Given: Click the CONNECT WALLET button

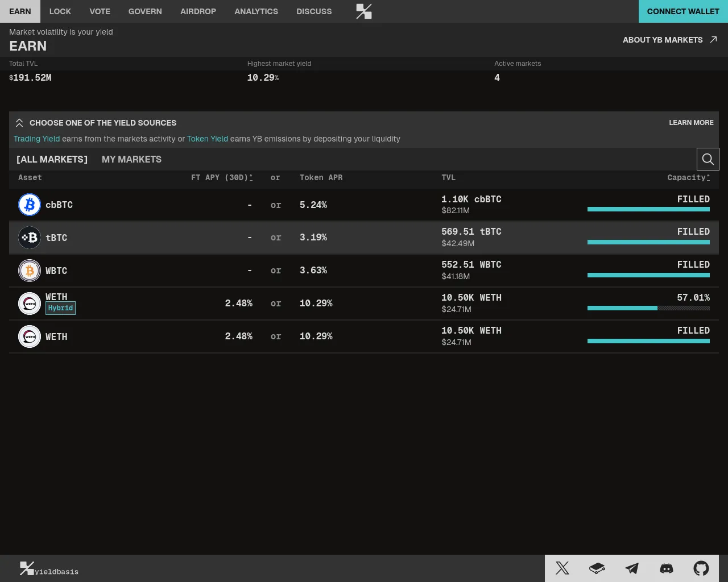Looking at the screenshot, I should pyautogui.click(x=683, y=11).
